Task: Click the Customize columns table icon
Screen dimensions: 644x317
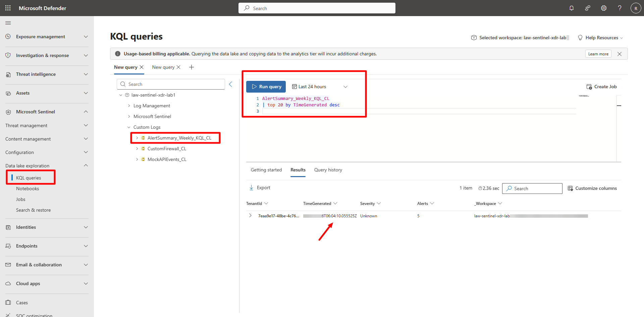Action: (x=570, y=188)
